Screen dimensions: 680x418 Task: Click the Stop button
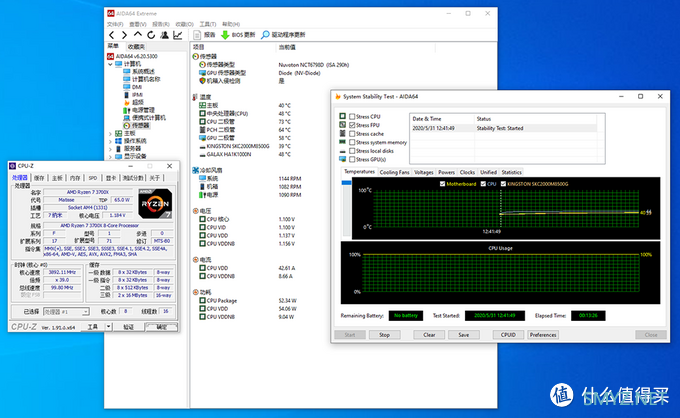pyautogui.click(x=384, y=335)
